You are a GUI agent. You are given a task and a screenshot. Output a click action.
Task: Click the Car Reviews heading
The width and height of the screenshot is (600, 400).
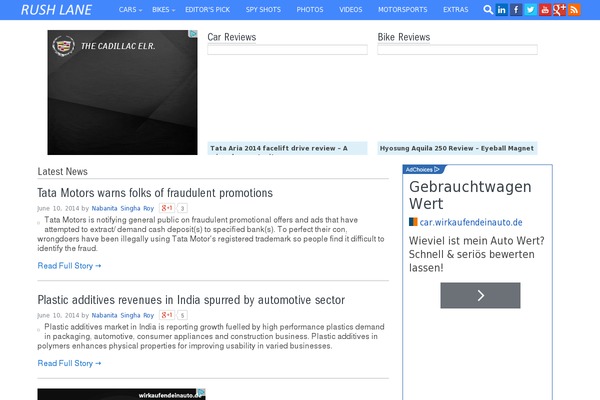click(232, 37)
